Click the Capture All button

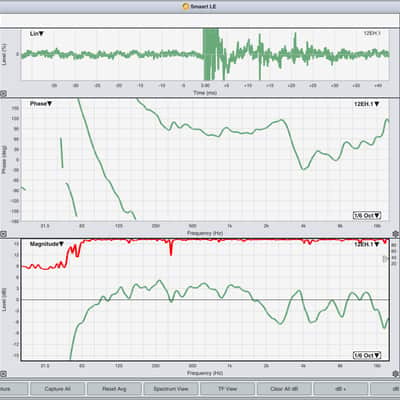coord(57,389)
